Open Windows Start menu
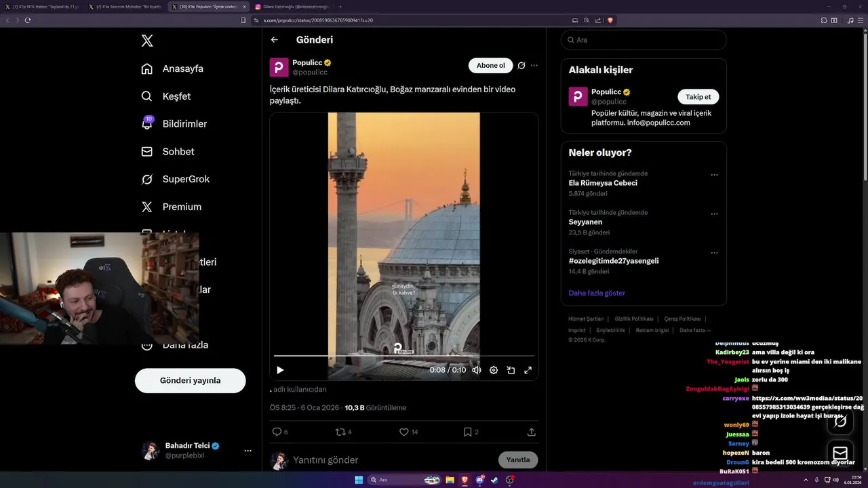This screenshot has height=488, width=868. coord(359,480)
